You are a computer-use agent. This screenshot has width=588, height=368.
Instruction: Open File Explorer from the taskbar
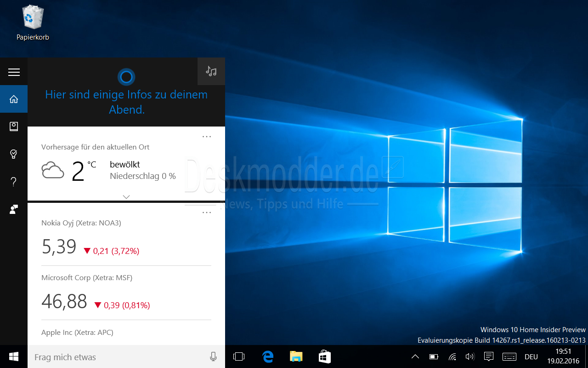296,356
